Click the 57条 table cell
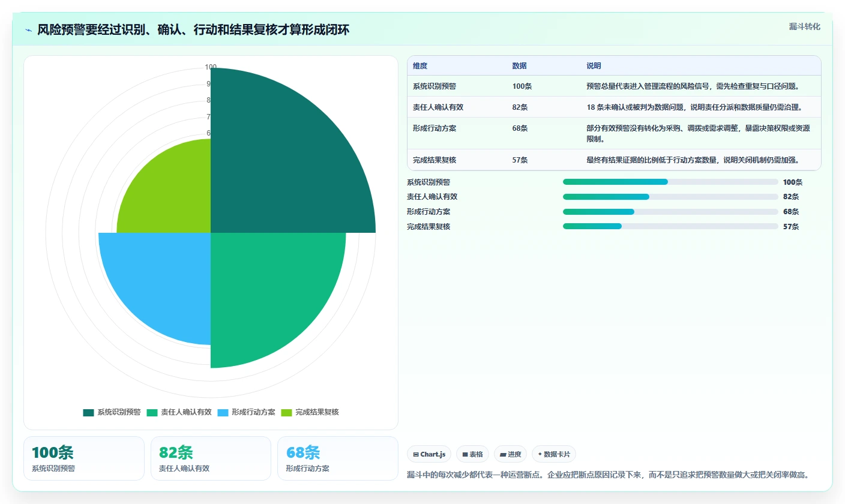This screenshot has height=504, width=845. (x=520, y=160)
